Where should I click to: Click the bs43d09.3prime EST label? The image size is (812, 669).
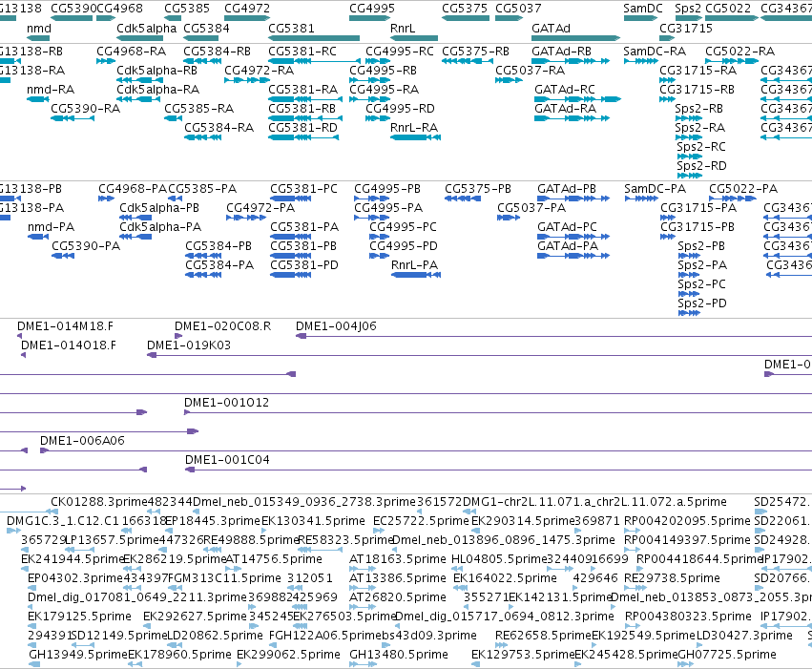(428, 636)
